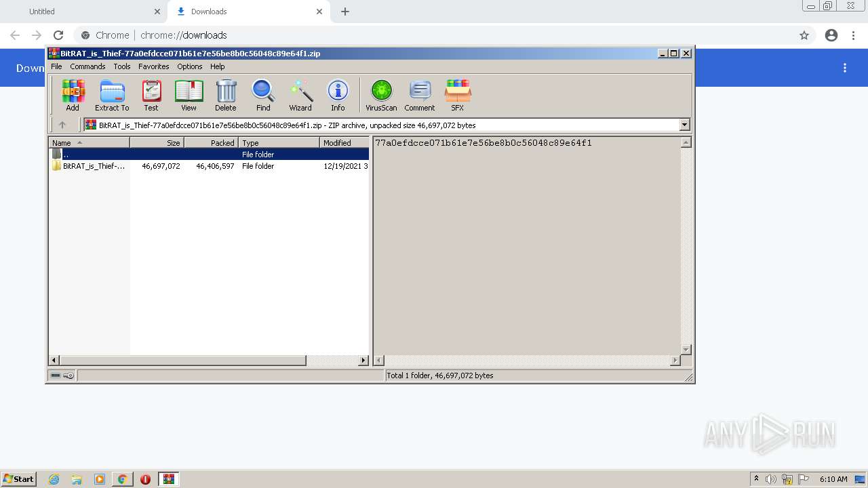Sort by Modified column header
868x488 pixels.
point(344,142)
